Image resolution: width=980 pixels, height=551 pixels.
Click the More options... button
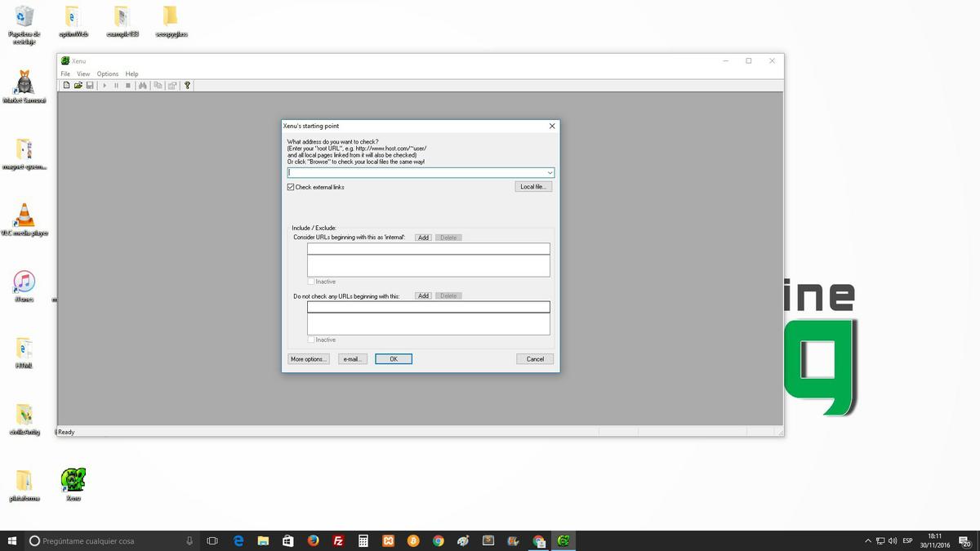coord(309,359)
